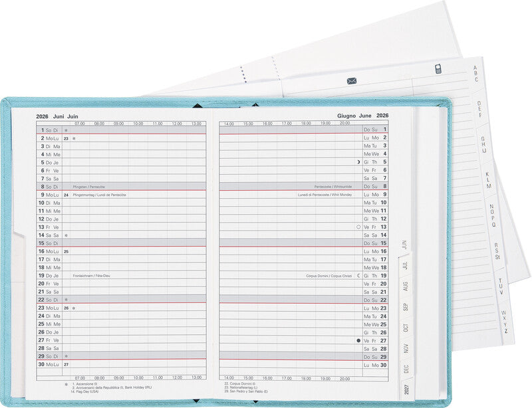The height and width of the screenshot is (408, 532).
Task: Click the mobile phone icon on address page
Action: [438, 69]
